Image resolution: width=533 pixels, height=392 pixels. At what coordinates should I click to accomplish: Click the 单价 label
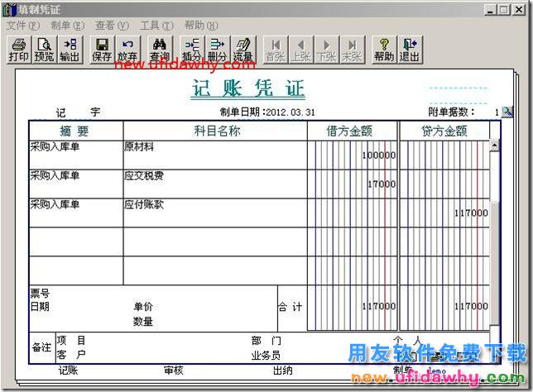click(143, 307)
